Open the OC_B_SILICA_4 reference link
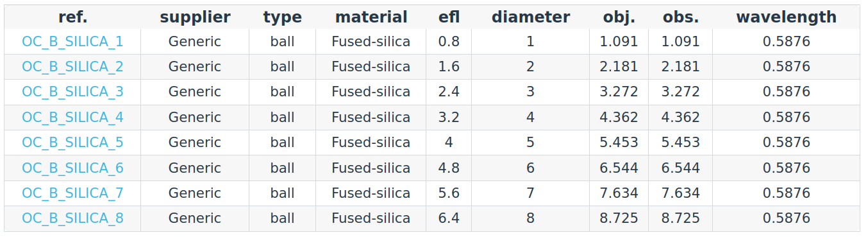The image size is (868, 237). pos(72,118)
